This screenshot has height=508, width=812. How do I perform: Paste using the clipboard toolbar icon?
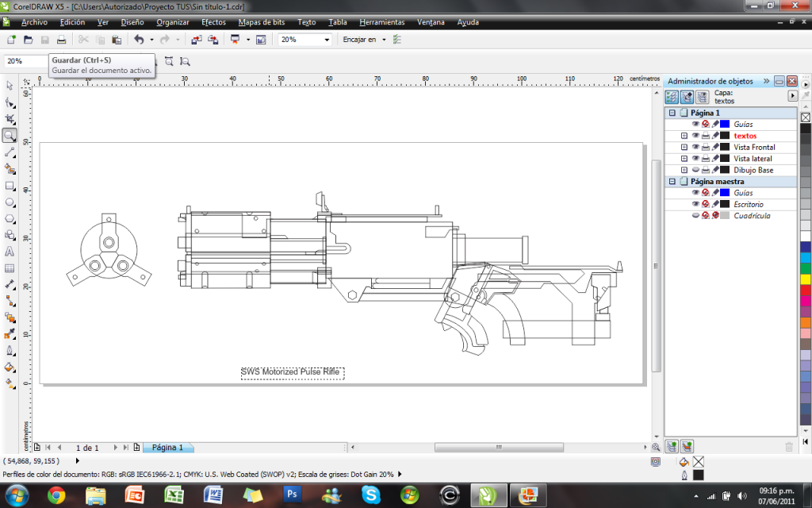(117, 40)
